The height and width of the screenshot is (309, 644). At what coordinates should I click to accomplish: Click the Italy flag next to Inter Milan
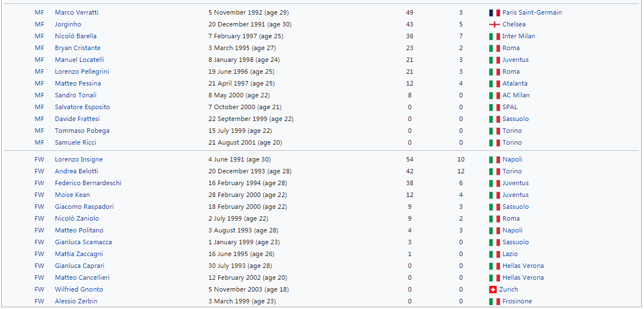coord(494,37)
